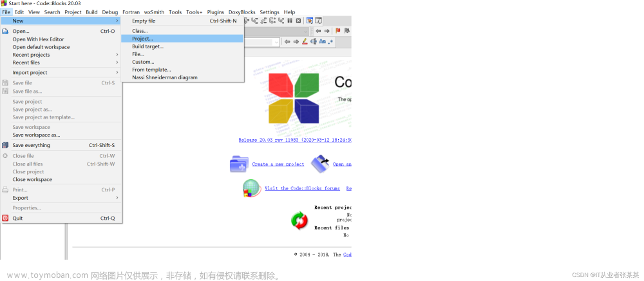Screen dimensions: 644x281
Task: Select Custom... in New submenu
Action: (182, 62)
